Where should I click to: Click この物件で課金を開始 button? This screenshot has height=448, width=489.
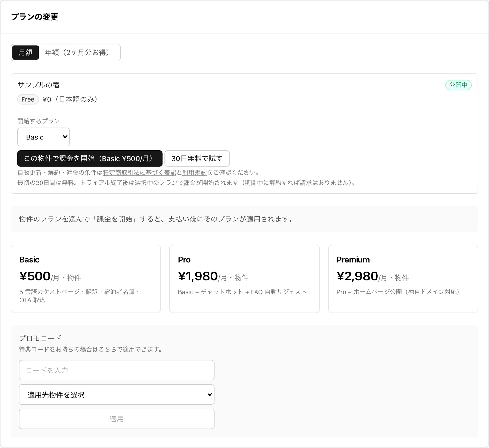click(90, 158)
